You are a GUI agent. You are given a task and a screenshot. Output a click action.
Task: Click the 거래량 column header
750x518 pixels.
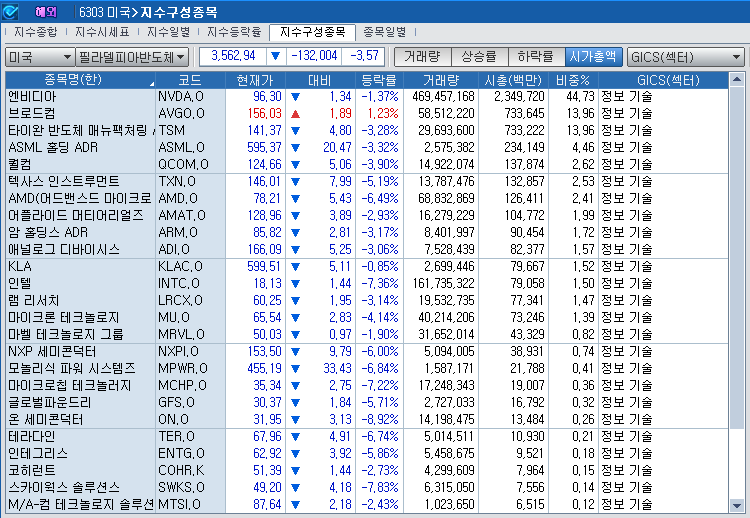pos(441,80)
